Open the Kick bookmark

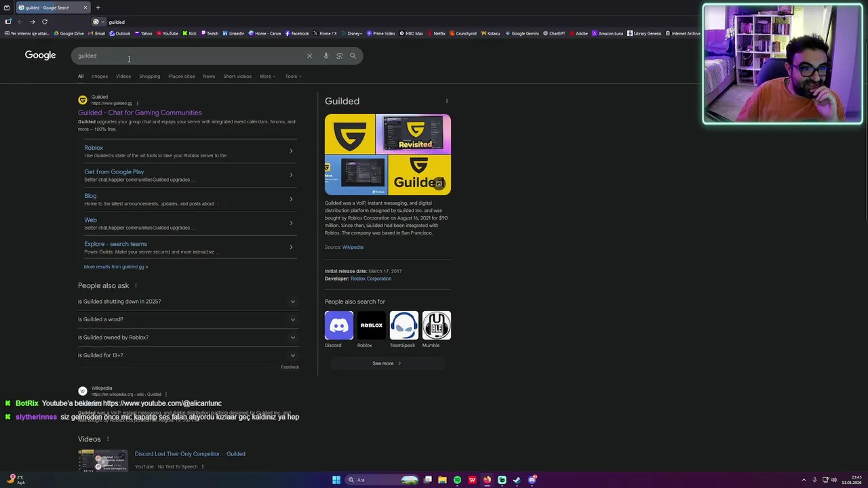[190, 33]
